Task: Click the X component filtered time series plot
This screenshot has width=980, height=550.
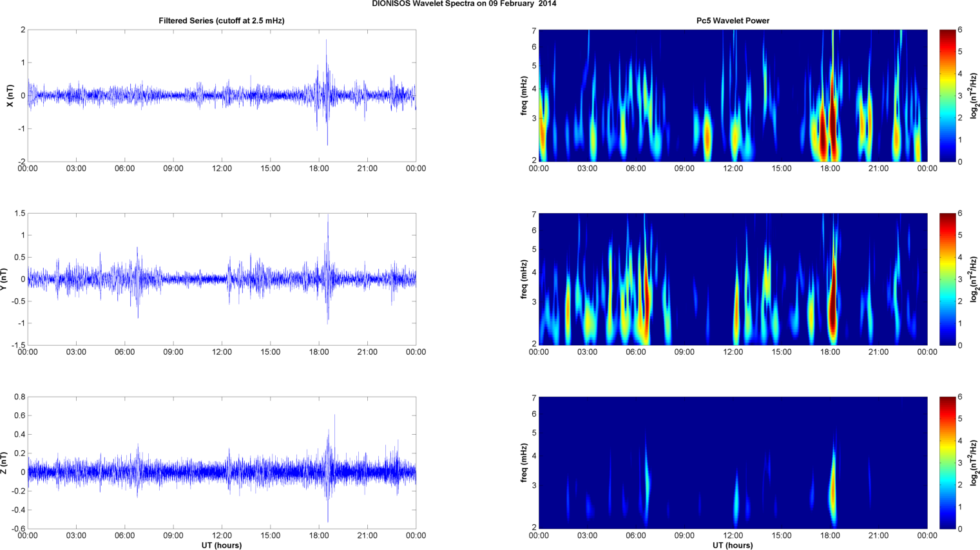Action: [x=222, y=95]
